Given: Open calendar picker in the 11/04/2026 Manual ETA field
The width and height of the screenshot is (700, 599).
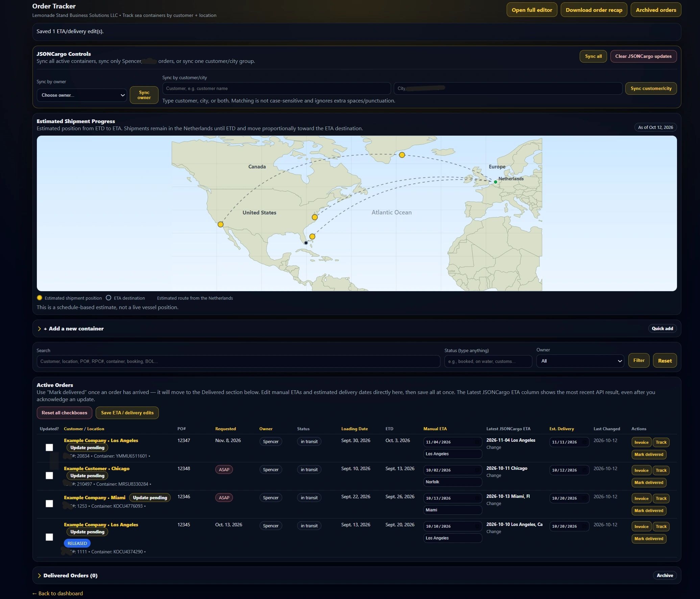Looking at the screenshot, I should point(477,442).
